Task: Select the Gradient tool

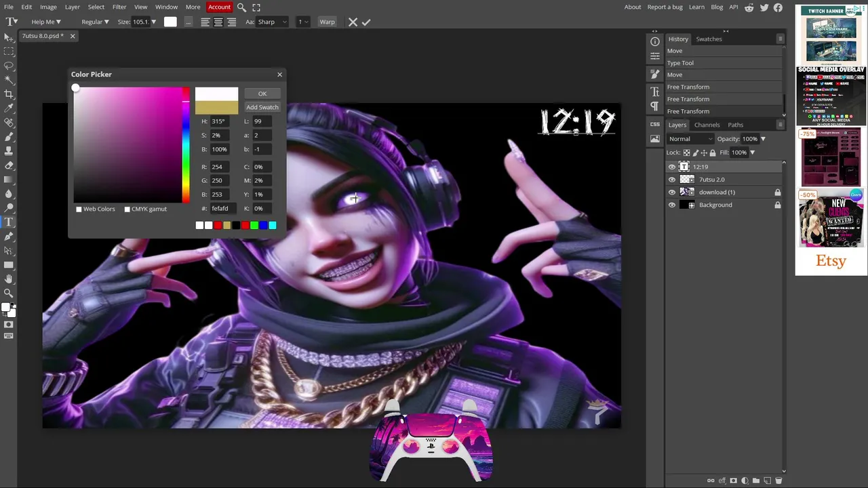Action: point(9,180)
